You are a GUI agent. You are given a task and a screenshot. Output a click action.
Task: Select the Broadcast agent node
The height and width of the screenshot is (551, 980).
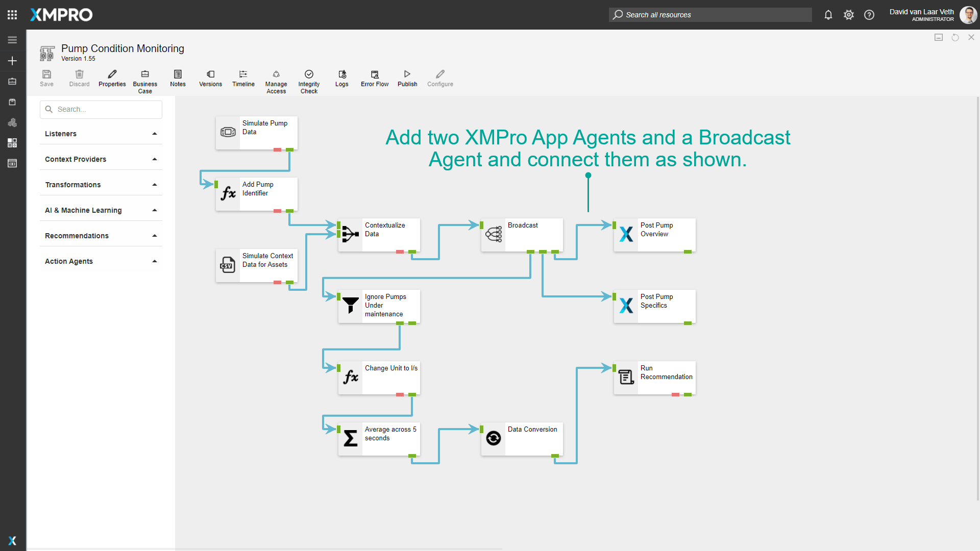pos(522,235)
